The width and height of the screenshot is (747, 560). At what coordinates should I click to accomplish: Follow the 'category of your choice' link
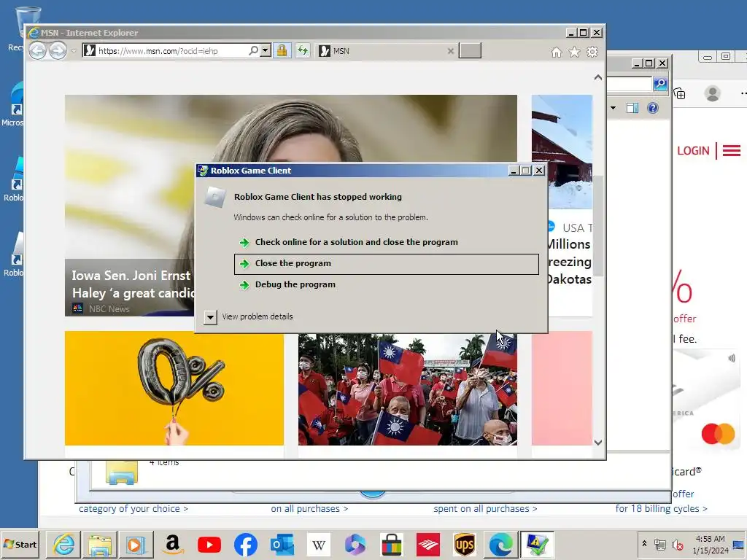pyautogui.click(x=133, y=508)
